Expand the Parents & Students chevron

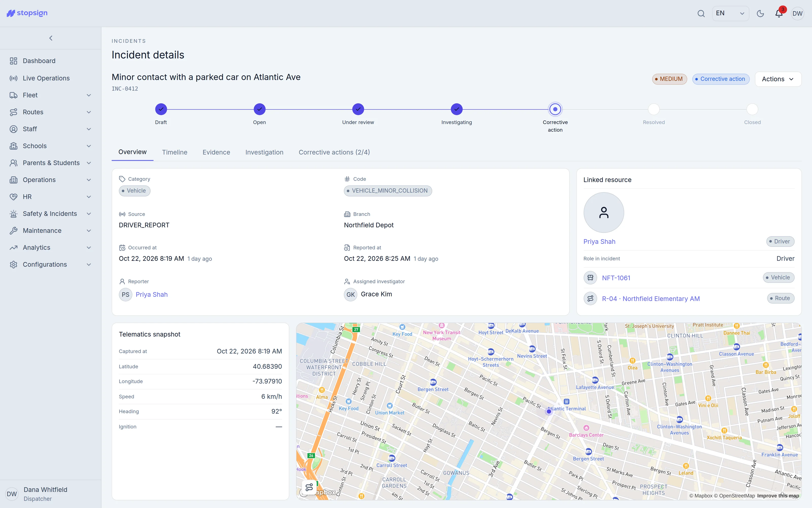coord(89,163)
